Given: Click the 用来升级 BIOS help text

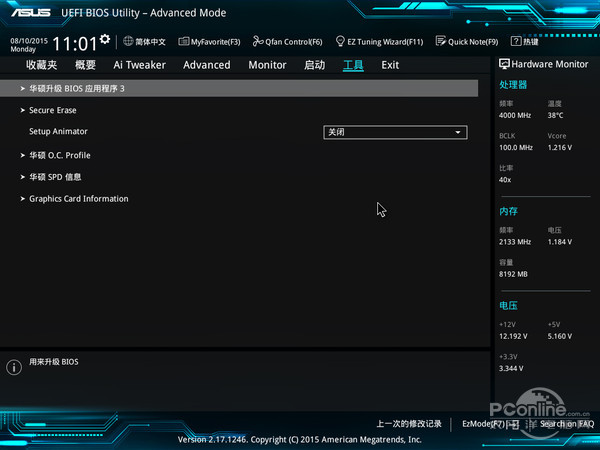Looking at the screenshot, I should coord(54,362).
